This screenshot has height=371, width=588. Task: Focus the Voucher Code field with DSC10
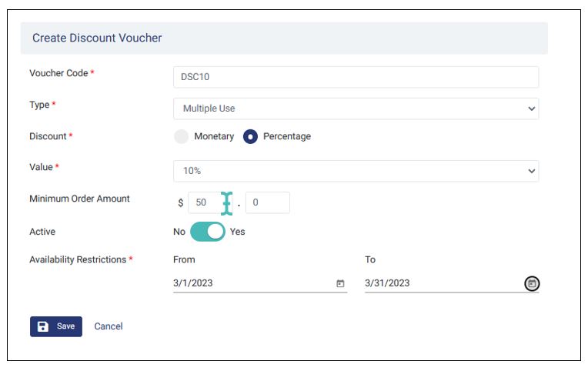click(x=356, y=77)
